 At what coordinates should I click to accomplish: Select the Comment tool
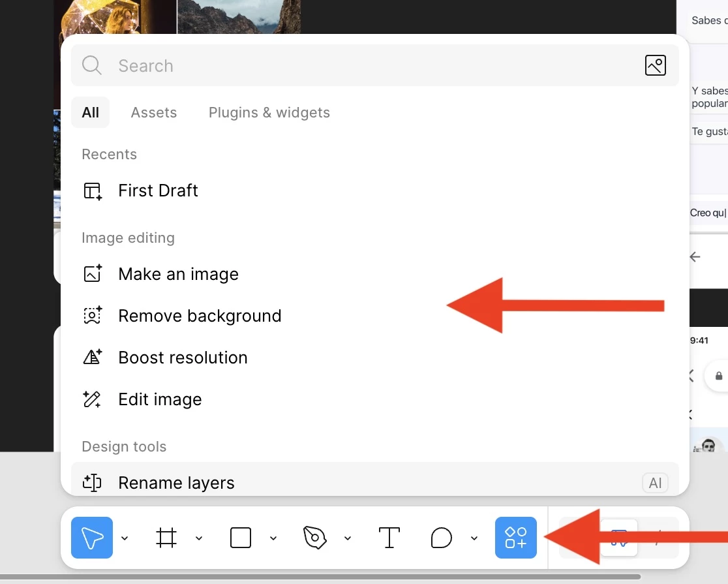[x=441, y=538]
